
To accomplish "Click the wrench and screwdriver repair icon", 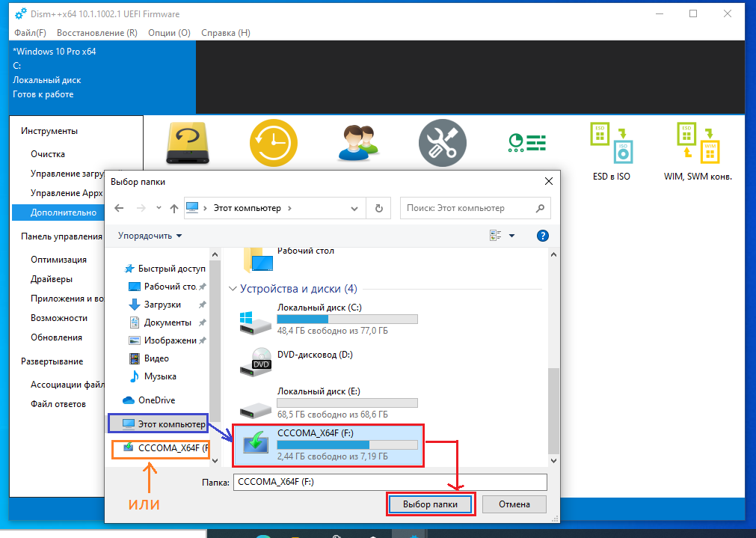I will point(443,143).
